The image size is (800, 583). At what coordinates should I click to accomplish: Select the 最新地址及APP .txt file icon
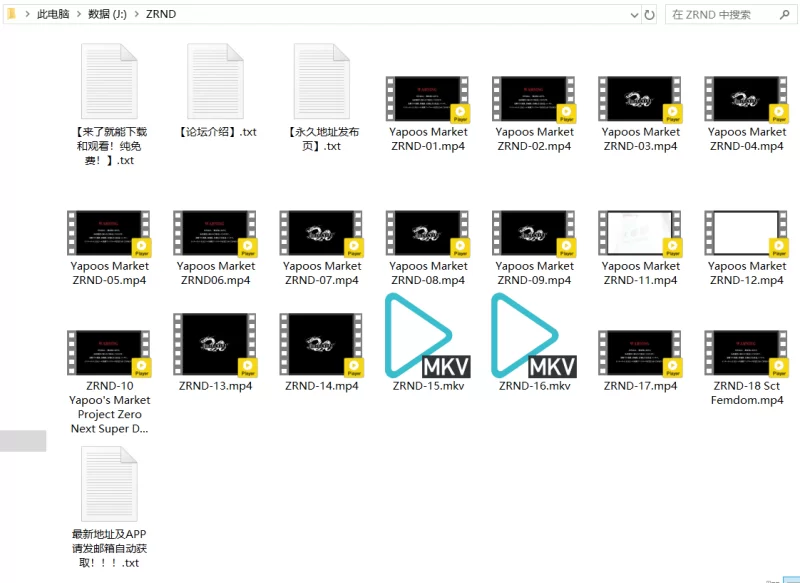[109, 484]
